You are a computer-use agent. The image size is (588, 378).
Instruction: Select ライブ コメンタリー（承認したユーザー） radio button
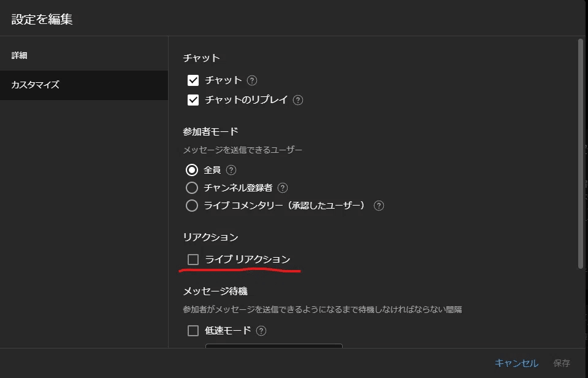(192, 206)
